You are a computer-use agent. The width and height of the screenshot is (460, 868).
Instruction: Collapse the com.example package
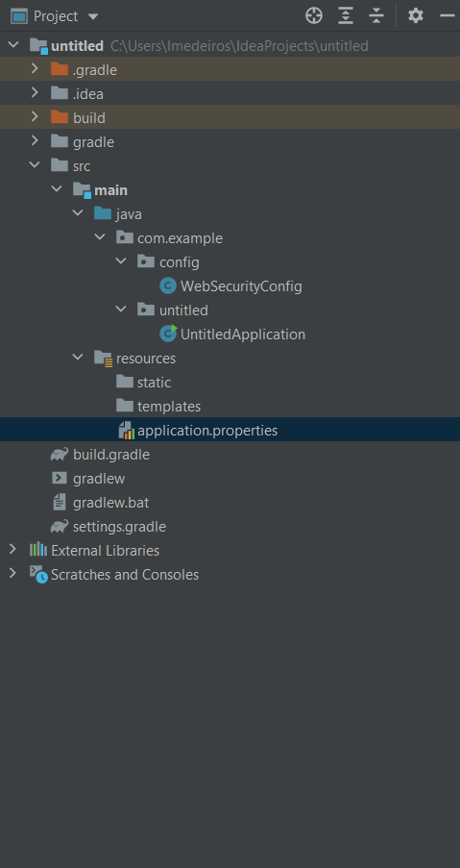tap(100, 237)
